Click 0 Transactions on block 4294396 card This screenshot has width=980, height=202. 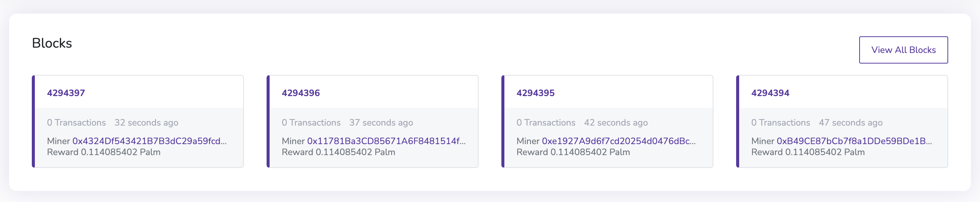coord(311,123)
